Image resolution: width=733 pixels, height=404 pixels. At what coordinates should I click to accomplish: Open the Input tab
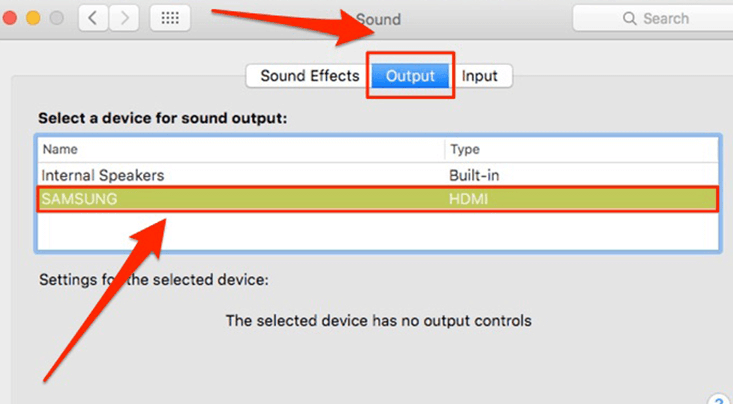pos(480,76)
